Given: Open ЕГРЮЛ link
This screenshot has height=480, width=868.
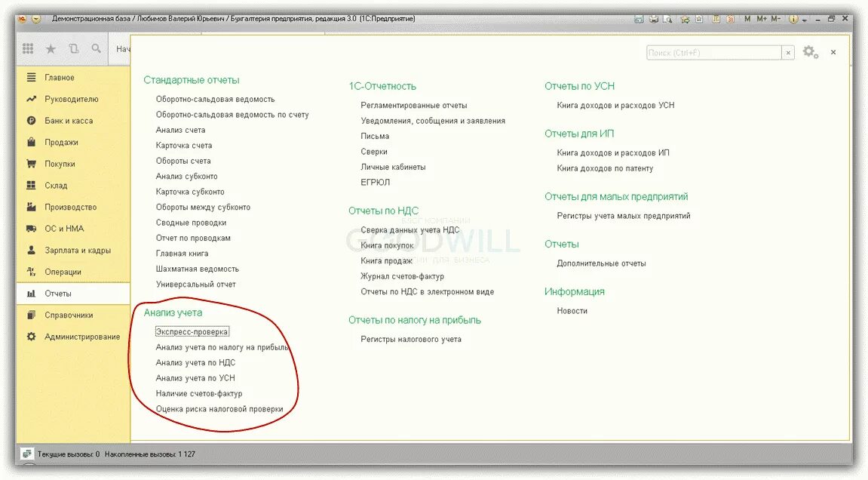Looking at the screenshot, I should click(376, 183).
